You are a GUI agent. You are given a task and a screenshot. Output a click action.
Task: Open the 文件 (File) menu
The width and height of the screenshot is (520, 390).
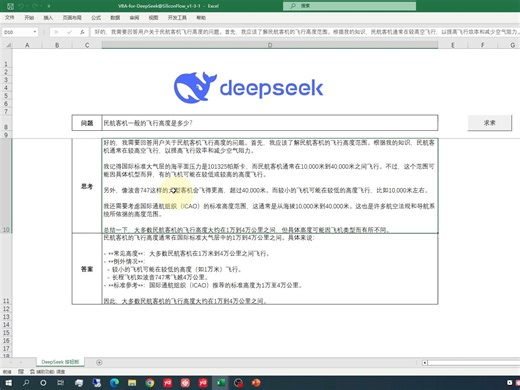[10, 18]
